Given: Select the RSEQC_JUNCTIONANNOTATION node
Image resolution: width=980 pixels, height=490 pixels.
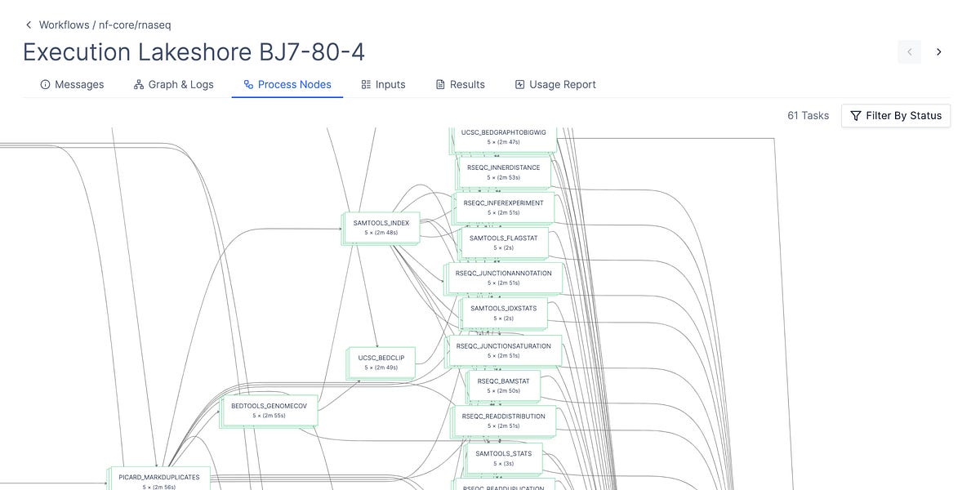Looking at the screenshot, I should pos(504,278).
